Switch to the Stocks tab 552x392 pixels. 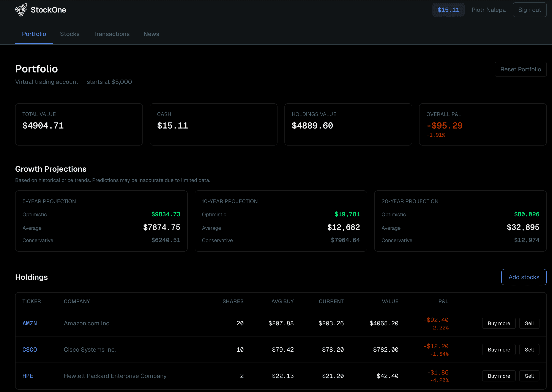coord(69,34)
